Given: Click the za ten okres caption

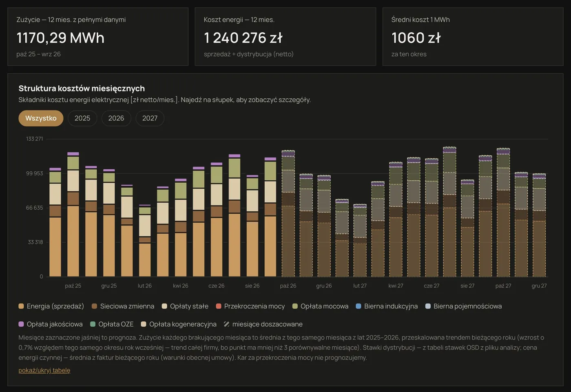Looking at the screenshot, I should pos(409,54).
